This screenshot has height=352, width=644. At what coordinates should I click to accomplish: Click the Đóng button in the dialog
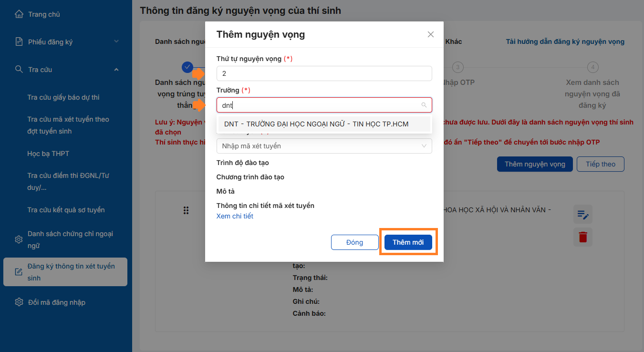pyautogui.click(x=354, y=242)
